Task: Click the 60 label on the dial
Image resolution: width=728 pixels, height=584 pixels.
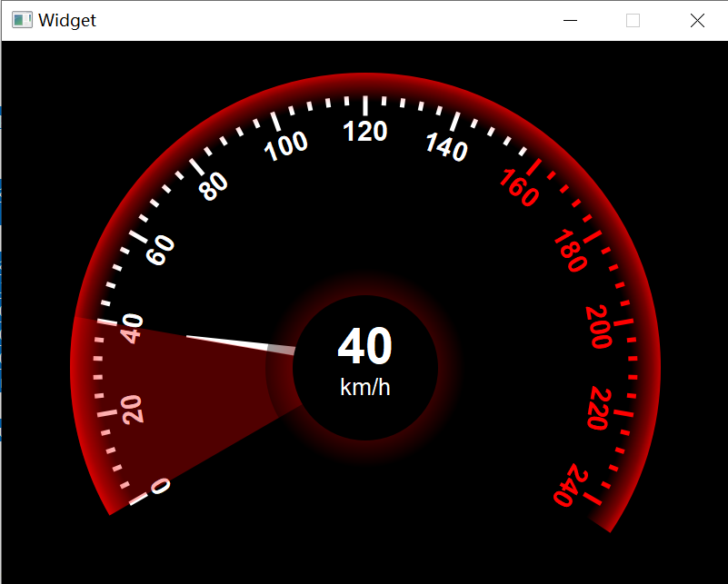Action: 161,250
